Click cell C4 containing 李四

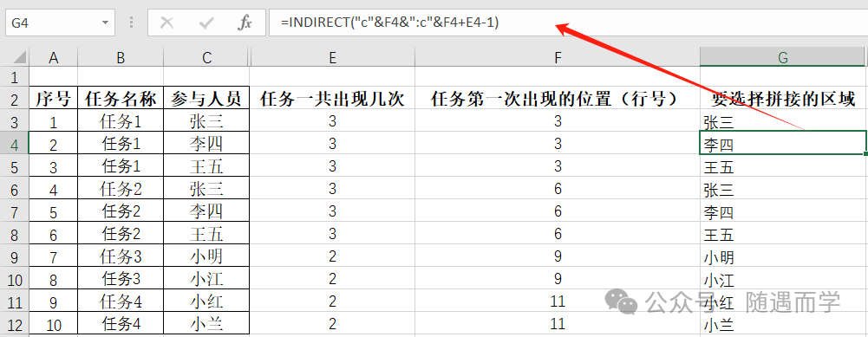206,144
